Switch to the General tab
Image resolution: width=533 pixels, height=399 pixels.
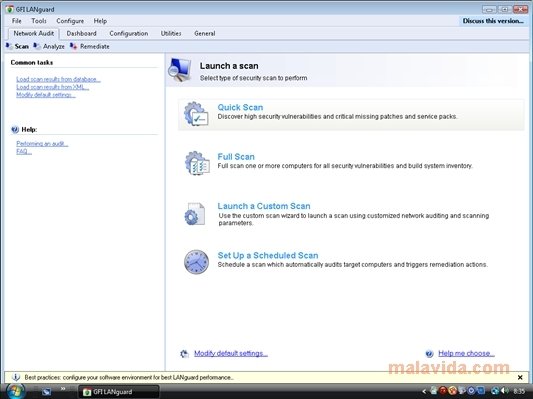click(x=205, y=33)
